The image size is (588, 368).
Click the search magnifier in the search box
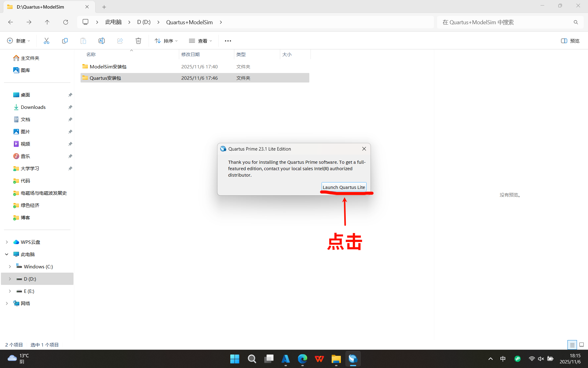[576, 22]
